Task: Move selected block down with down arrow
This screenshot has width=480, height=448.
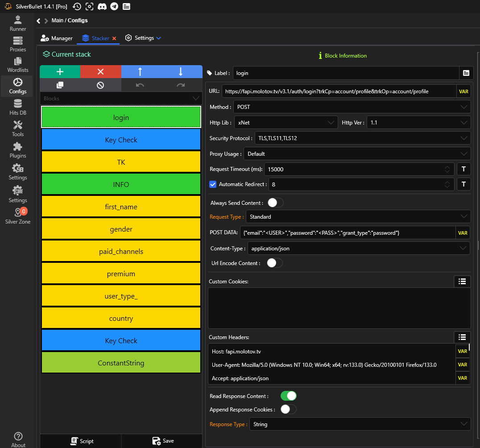Action: point(181,72)
